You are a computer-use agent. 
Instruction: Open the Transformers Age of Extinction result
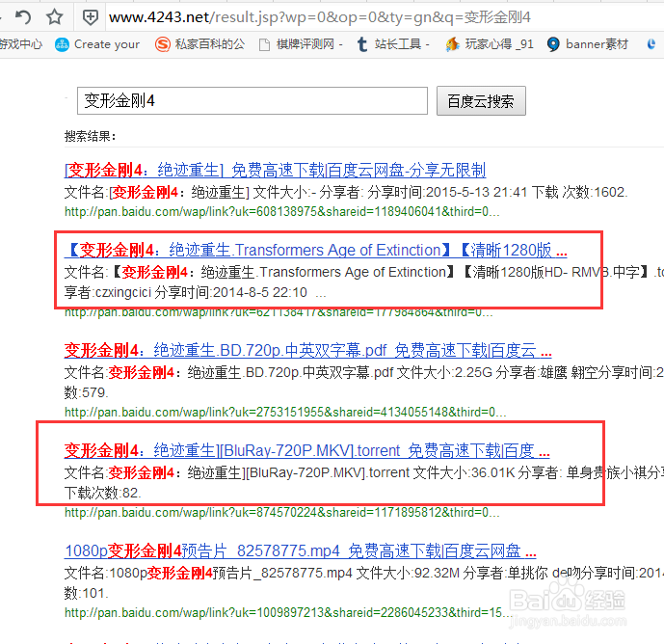pyautogui.click(x=315, y=250)
